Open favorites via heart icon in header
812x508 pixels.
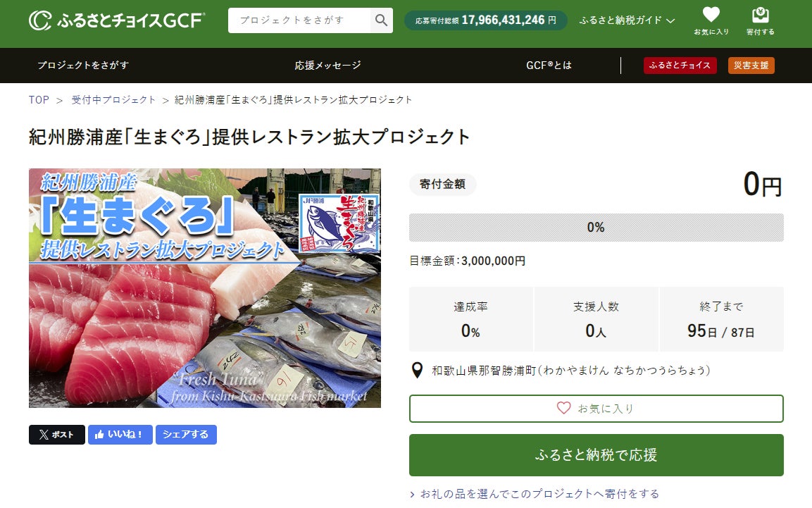pos(711,20)
